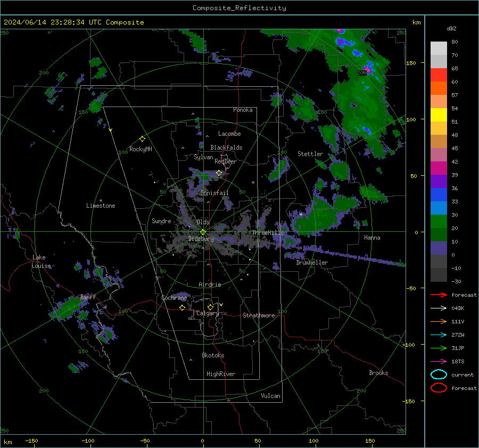Click the Airdrie city label
Viewport: 479px width, 448px height.
210,284
